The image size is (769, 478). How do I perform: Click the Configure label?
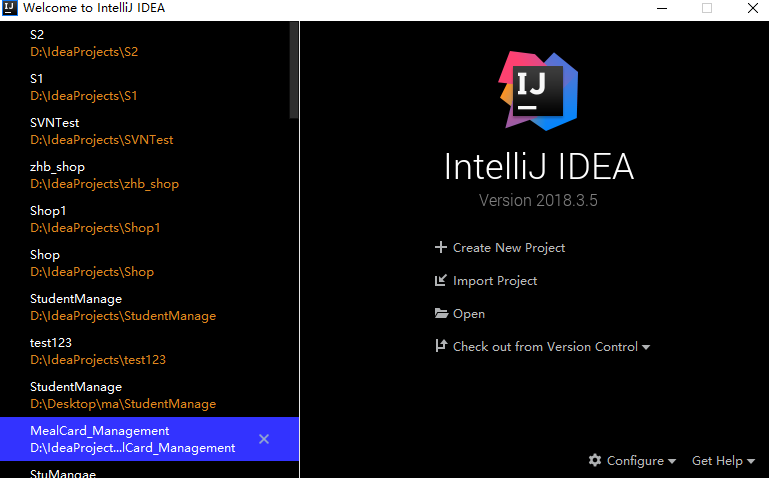635,461
